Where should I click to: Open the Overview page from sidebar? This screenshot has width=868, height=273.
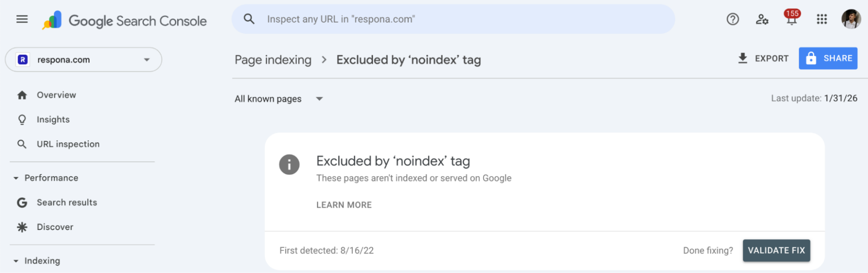coord(57,95)
